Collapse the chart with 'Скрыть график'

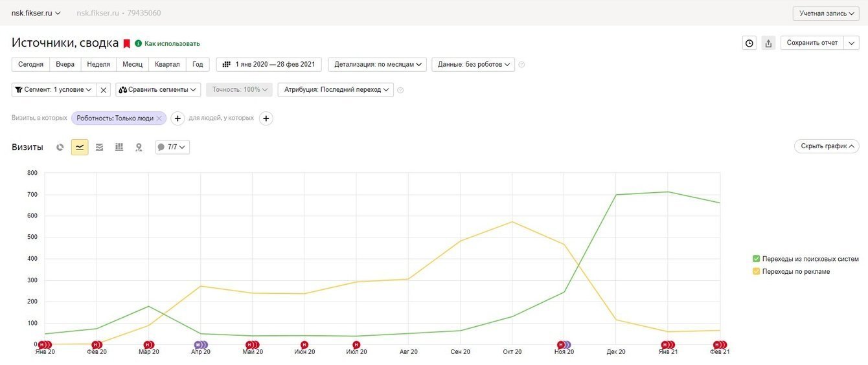[x=827, y=146]
